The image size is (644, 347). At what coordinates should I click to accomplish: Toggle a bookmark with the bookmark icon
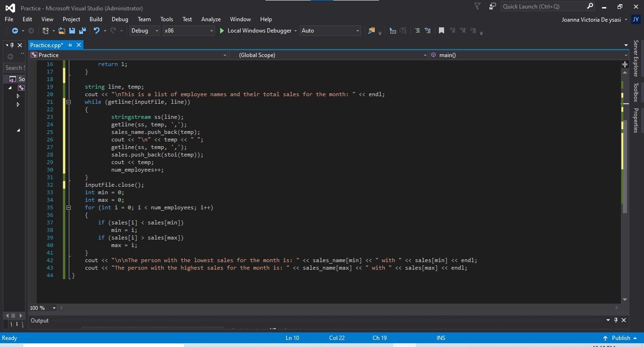[x=441, y=30]
